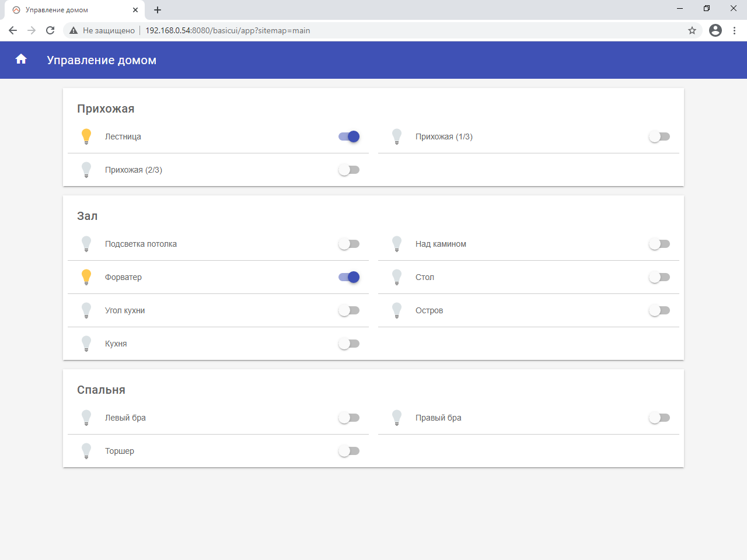The width and height of the screenshot is (747, 560).
Task: Click the not-secure warning icon in address bar
Action: (74, 30)
